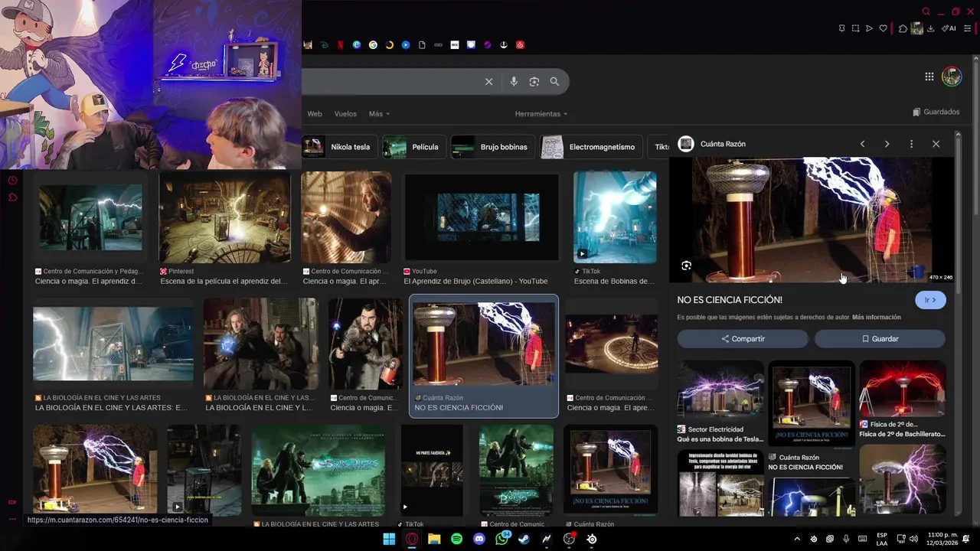Click the Netflix bookmark icon
Image resolution: width=980 pixels, height=551 pixels.
coord(341,45)
